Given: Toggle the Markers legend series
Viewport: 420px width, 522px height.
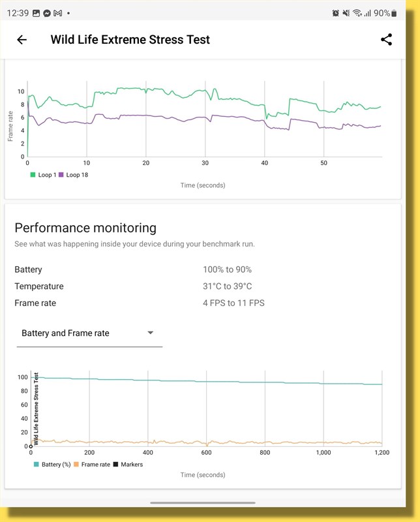Looking at the screenshot, I should tap(128, 465).
